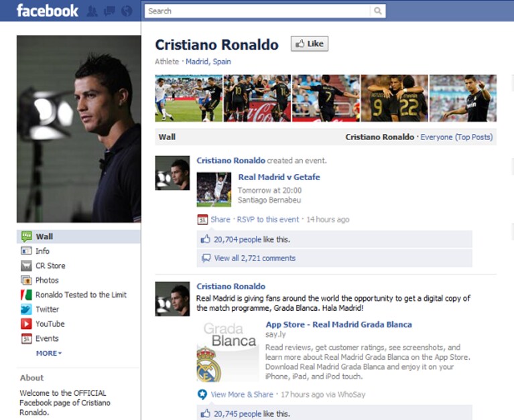Click the Twitter bird icon
The width and height of the screenshot is (514, 420).
(26, 309)
